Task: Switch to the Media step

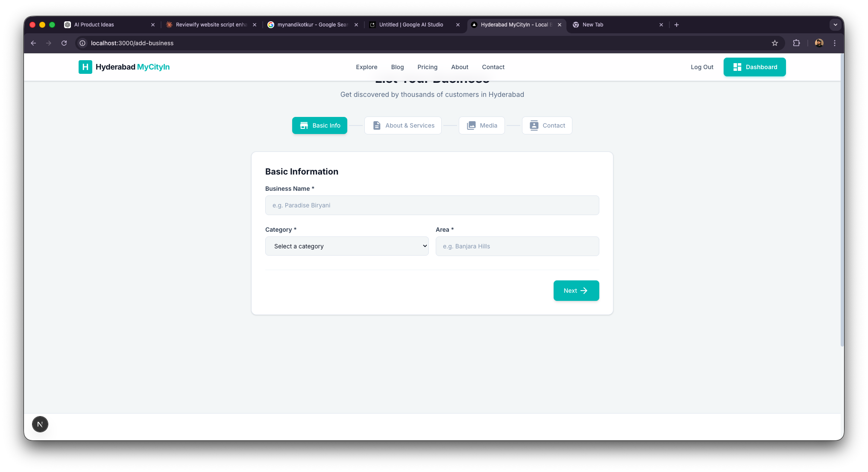Action: coord(481,125)
